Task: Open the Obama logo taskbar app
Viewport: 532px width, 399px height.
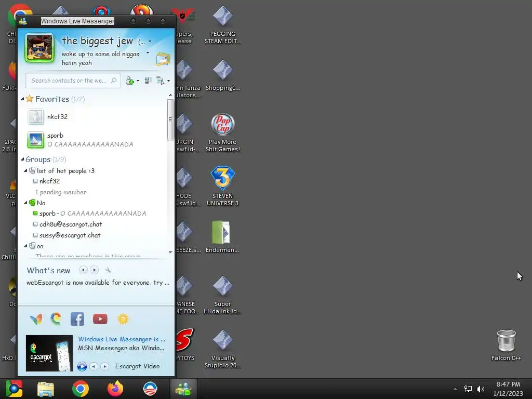Action: tap(150, 389)
